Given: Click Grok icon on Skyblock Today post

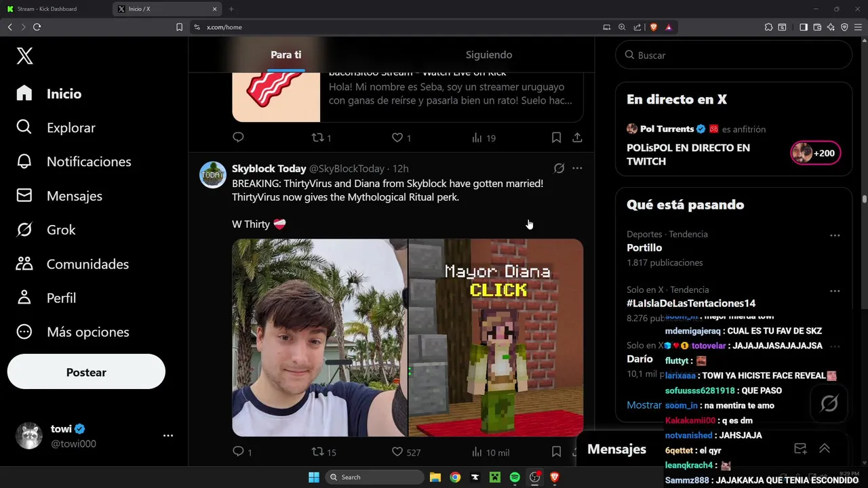Looking at the screenshot, I should click(x=559, y=168).
